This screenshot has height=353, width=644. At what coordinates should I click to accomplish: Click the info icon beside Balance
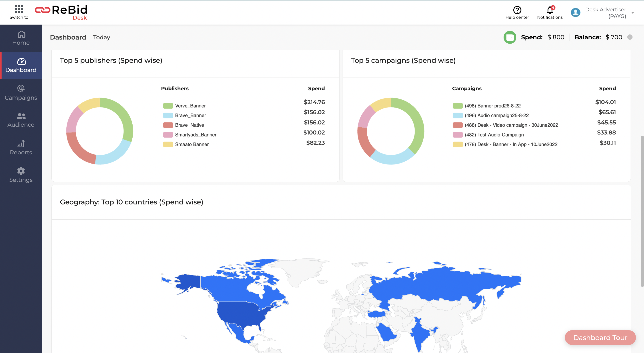[630, 37]
